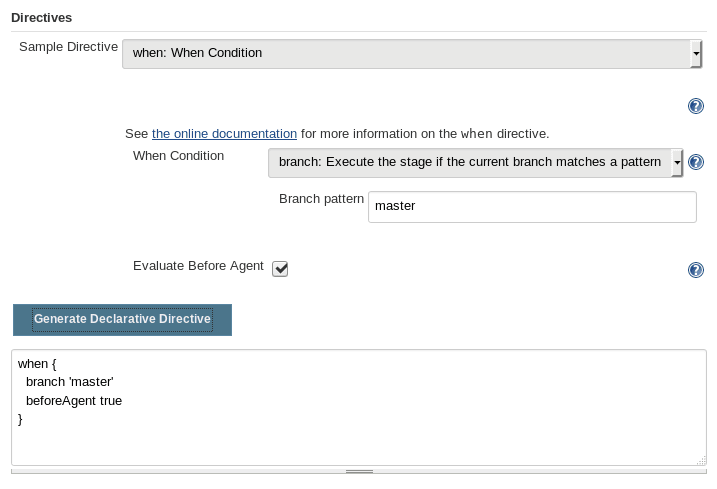Click the output textarea's corner resize grip
This screenshot has width=717, height=489.
click(x=700, y=459)
